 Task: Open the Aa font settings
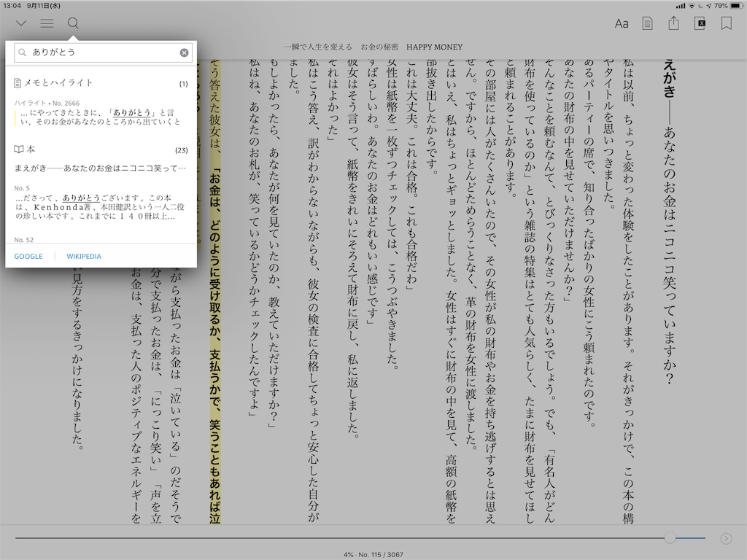coord(622,23)
